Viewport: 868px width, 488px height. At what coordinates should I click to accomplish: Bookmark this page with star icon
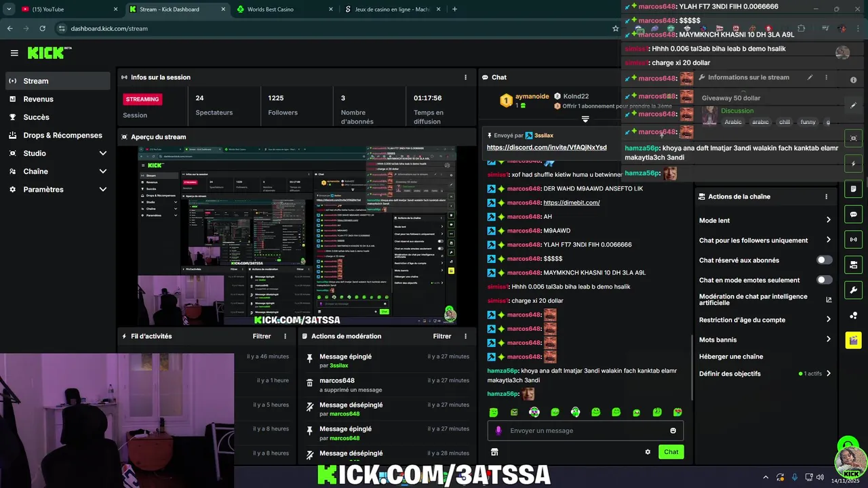(x=615, y=28)
